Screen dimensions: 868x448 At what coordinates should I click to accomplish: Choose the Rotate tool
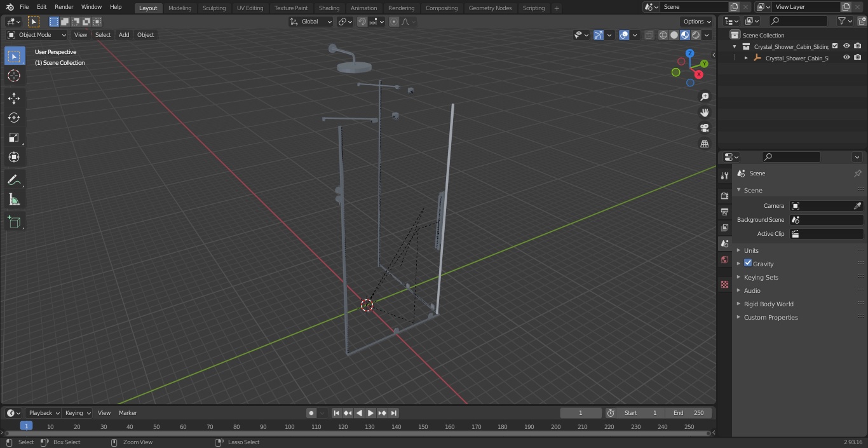[x=14, y=118]
